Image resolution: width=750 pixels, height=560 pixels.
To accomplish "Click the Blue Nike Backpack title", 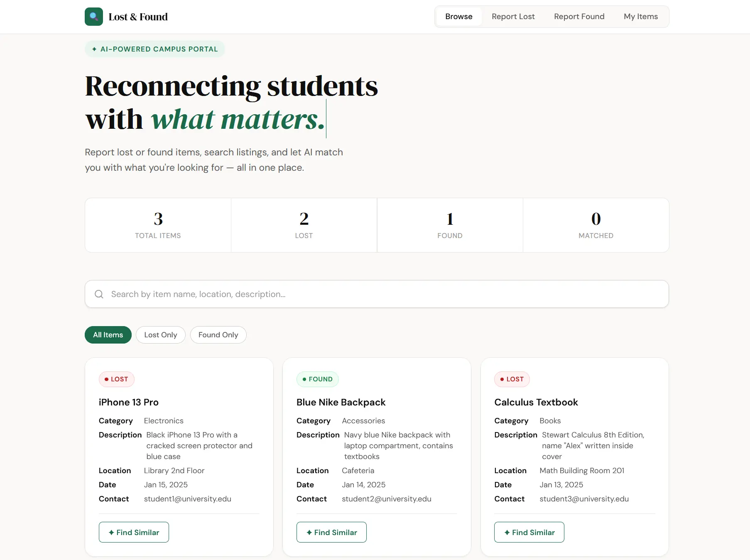I will pos(341,402).
